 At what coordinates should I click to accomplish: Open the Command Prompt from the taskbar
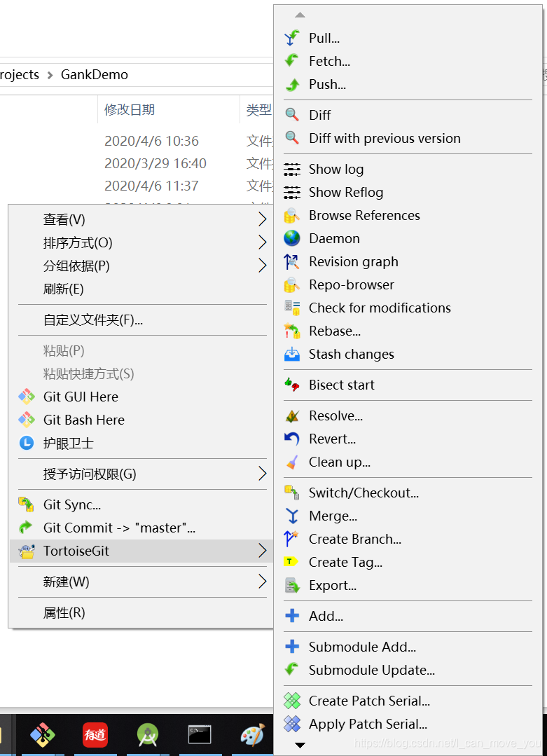pyautogui.click(x=198, y=733)
